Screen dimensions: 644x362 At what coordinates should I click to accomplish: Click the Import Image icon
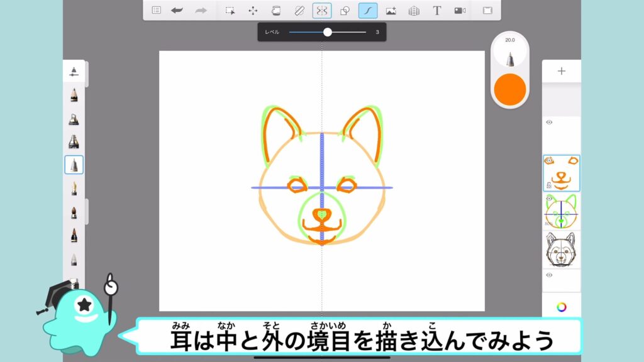pyautogui.click(x=391, y=10)
